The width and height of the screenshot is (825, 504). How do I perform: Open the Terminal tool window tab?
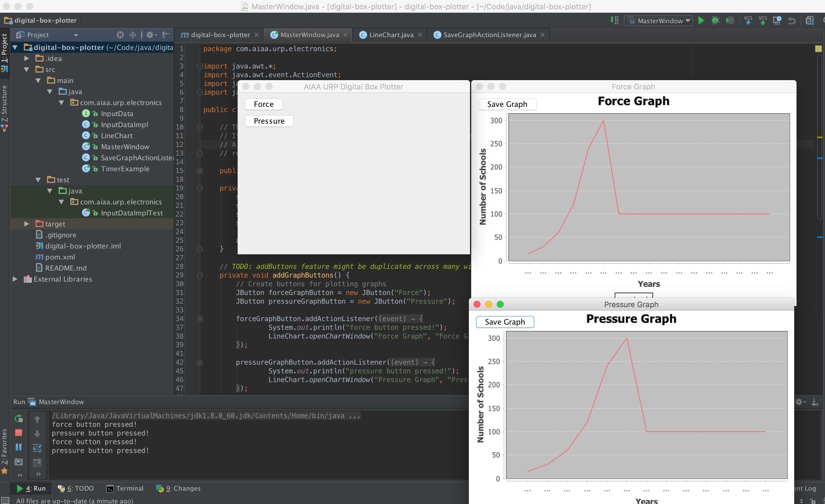coord(125,489)
